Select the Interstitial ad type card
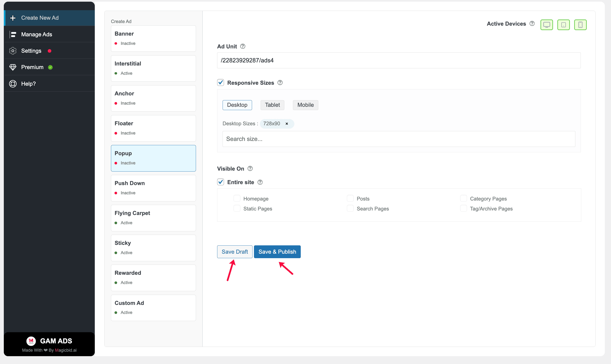The height and width of the screenshot is (364, 611). coord(153,68)
